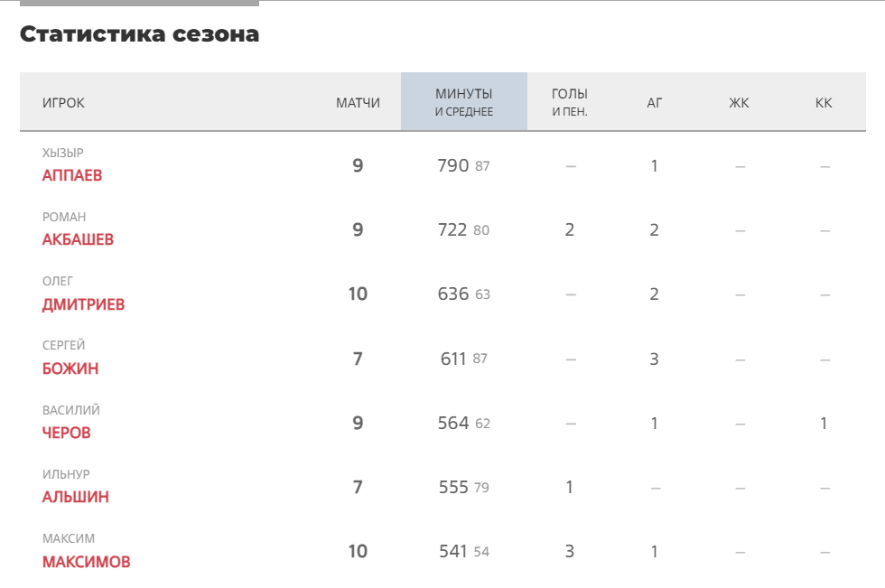Open player Альшин profile link
This screenshot has width=885, height=588.
pyautogui.click(x=76, y=497)
